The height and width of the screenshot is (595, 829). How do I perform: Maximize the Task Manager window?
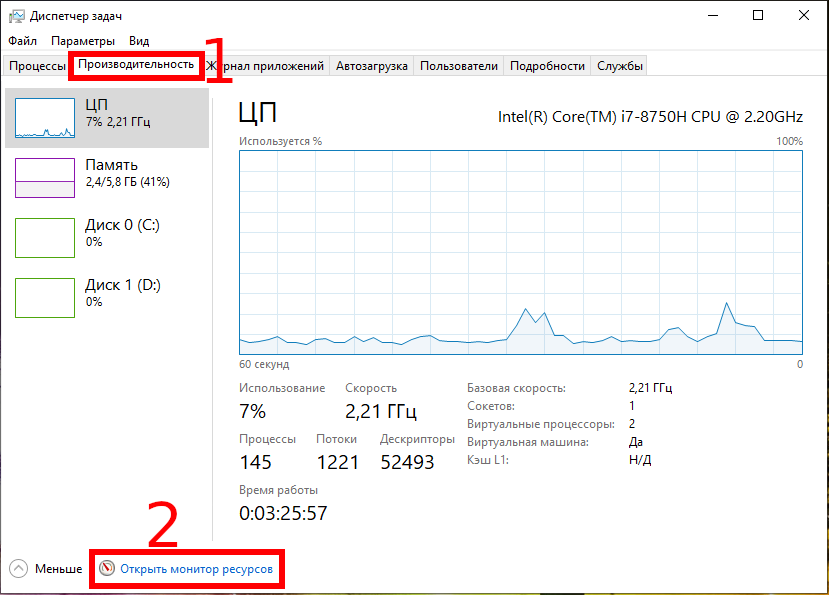758,16
